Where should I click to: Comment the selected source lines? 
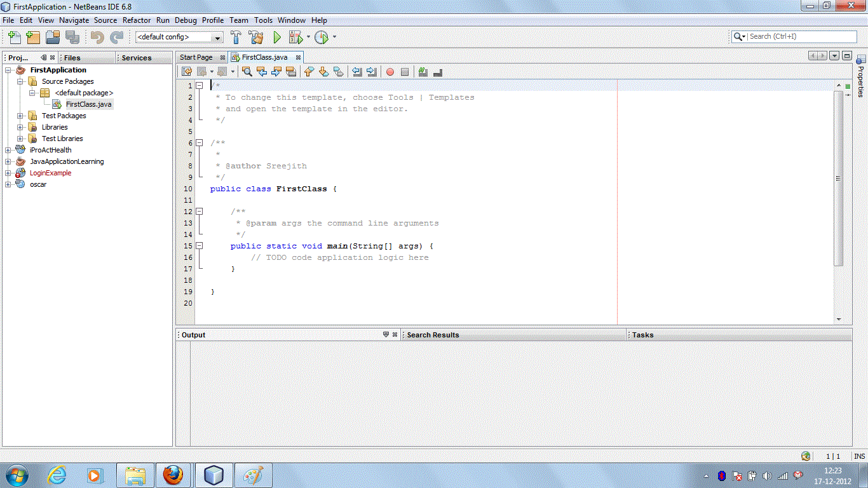(423, 71)
